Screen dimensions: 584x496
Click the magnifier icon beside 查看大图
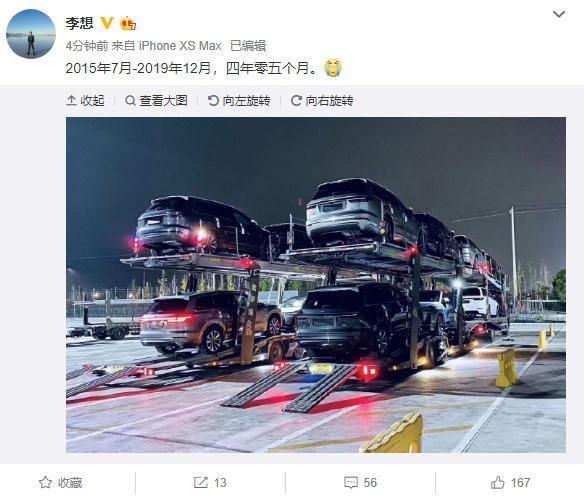(130, 101)
